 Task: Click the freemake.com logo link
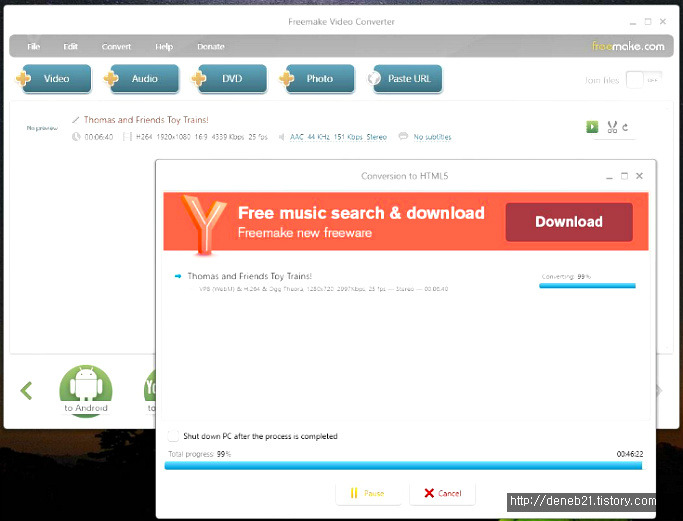(x=628, y=46)
